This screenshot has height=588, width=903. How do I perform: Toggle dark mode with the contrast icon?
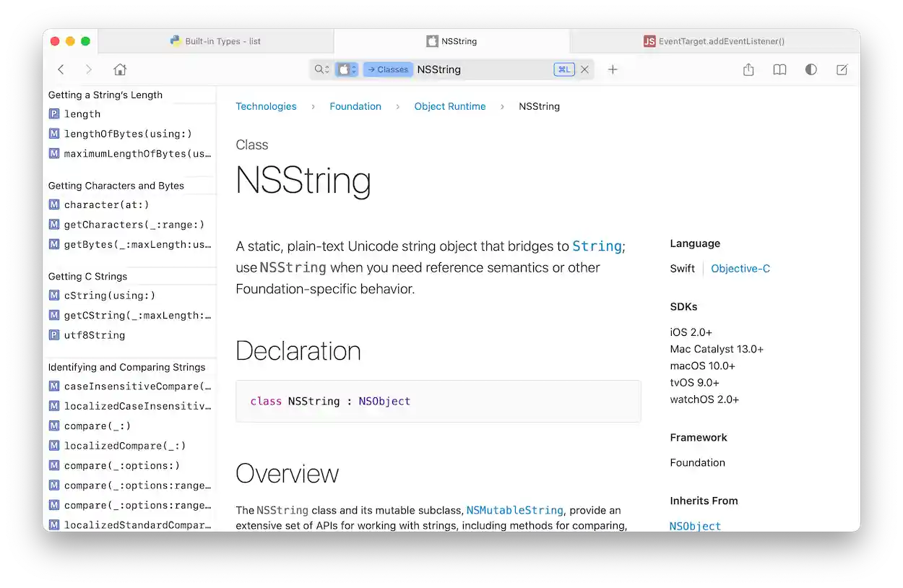(811, 69)
